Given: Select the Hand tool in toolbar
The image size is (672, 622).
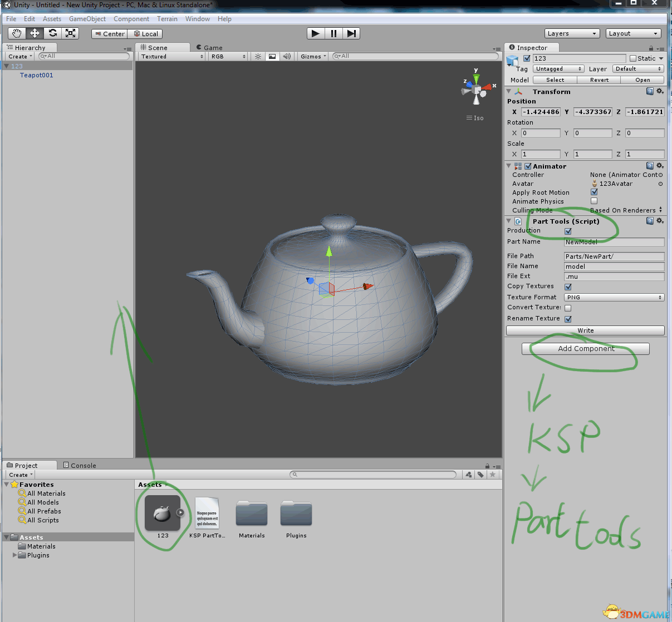Looking at the screenshot, I should pos(17,33).
